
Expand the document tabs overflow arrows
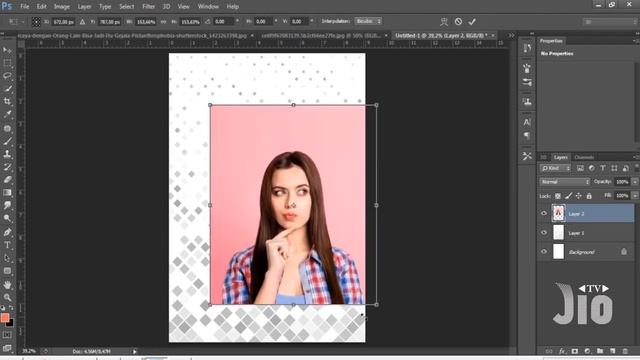point(511,36)
